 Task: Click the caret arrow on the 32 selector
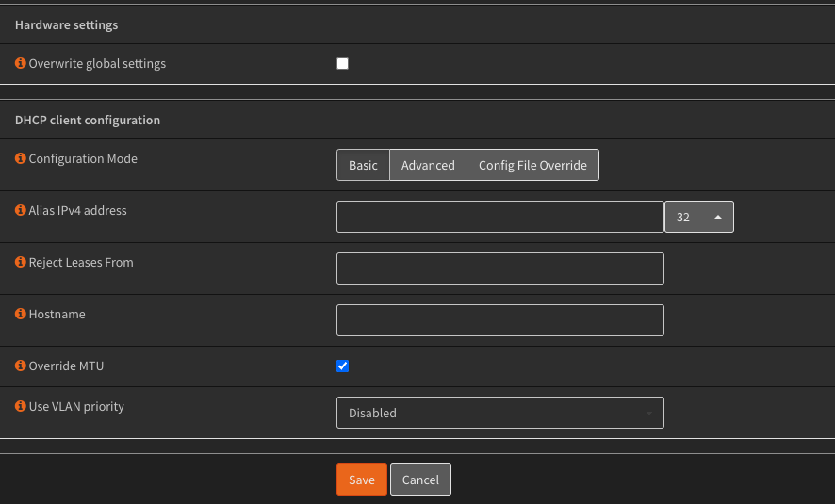pos(718,217)
